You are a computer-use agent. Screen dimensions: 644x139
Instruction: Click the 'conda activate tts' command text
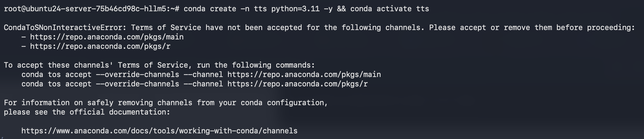point(389,9)
